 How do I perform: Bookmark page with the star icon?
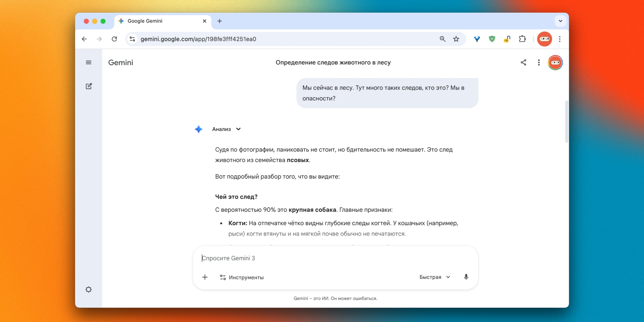[456, 39]
